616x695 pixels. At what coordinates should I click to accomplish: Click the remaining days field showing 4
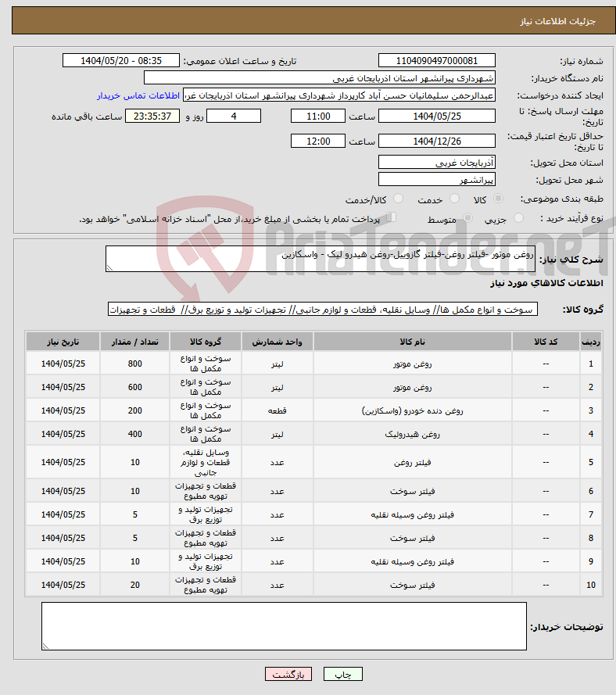click(234, 116)
